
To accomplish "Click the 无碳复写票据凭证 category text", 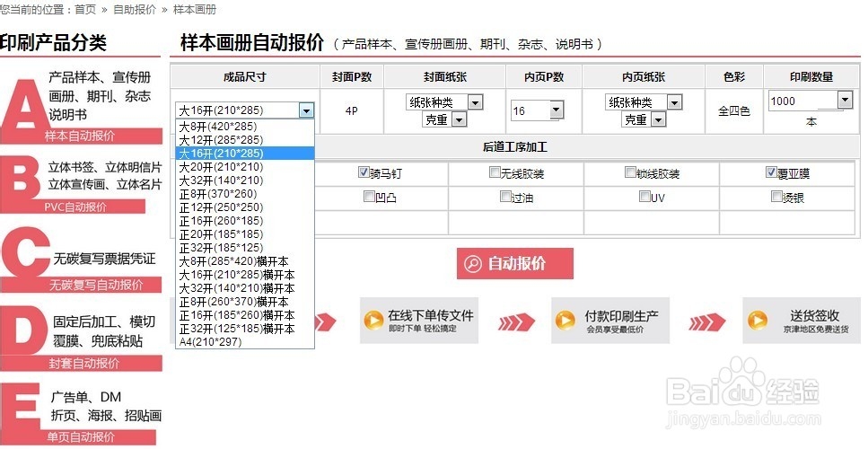I will (104, 259).
